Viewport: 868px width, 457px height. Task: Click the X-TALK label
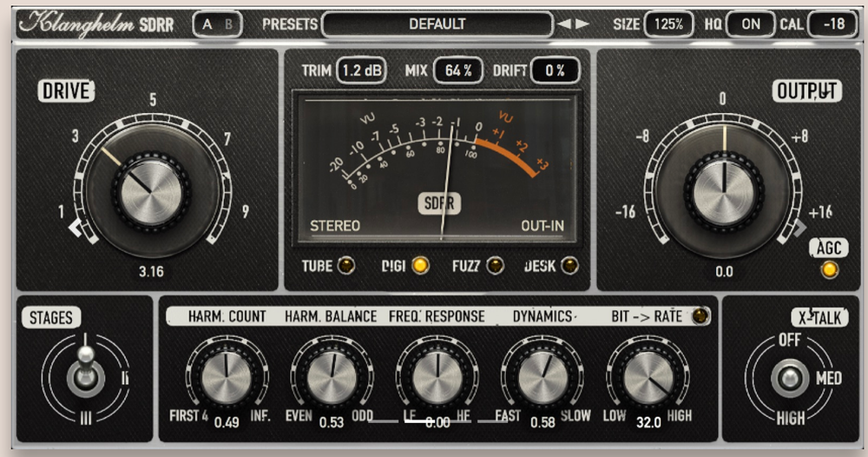pos(820,318)
